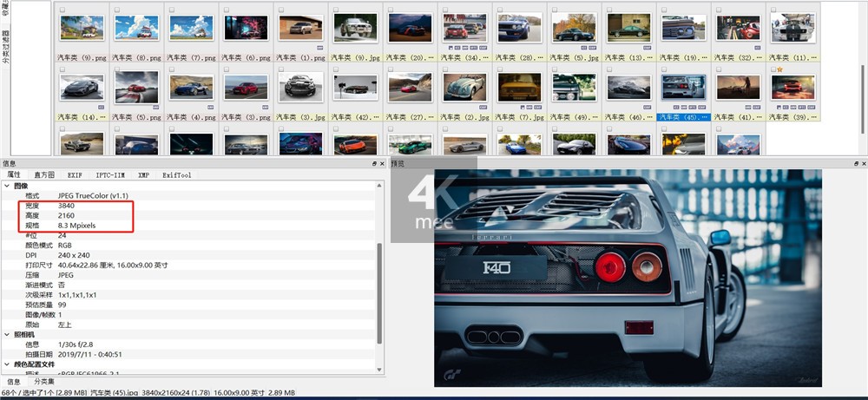868x400 pixels.
Task: Tick the checkbox on 汽车类 (9).png thumbnail
Action: (62, 10)
